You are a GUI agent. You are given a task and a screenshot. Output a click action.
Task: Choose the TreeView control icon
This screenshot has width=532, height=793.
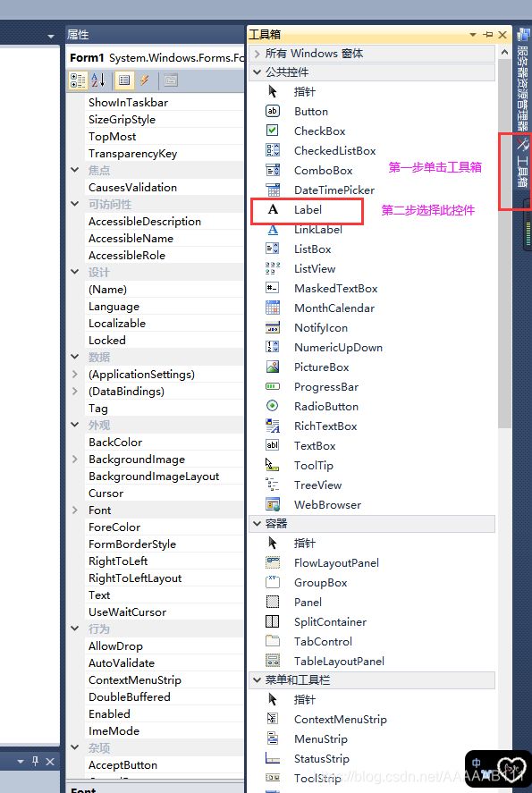272,485
